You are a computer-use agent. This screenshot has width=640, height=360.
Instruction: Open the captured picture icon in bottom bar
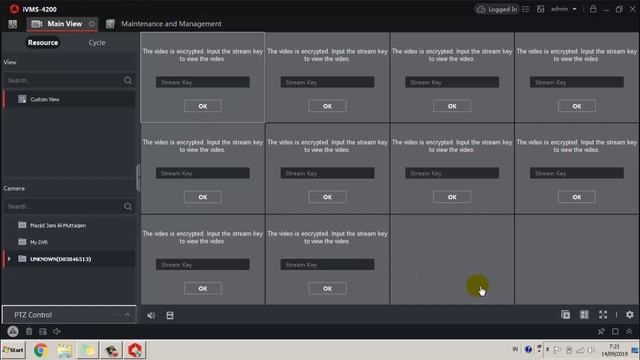tap(43, 331)
